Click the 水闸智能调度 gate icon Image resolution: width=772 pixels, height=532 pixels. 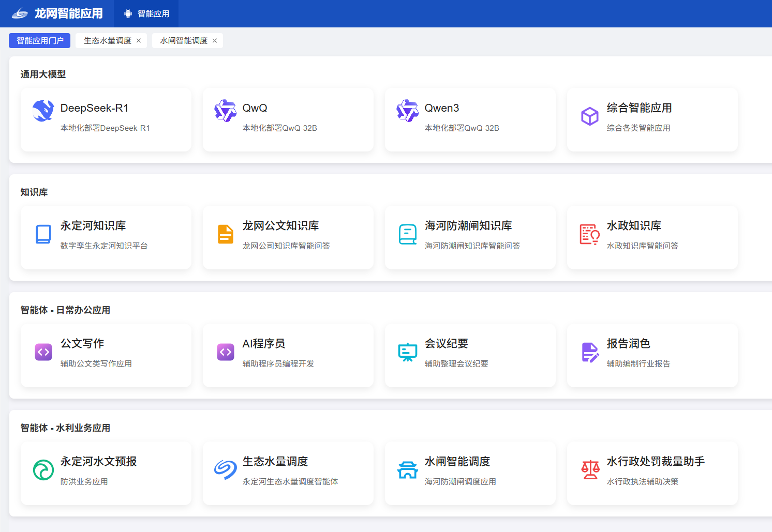(408, 470)
